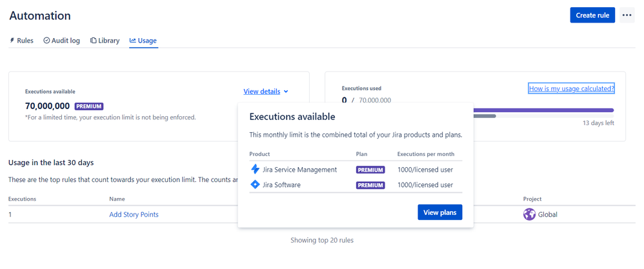
Task: Go to the Library tab
Action: [108, 41]
